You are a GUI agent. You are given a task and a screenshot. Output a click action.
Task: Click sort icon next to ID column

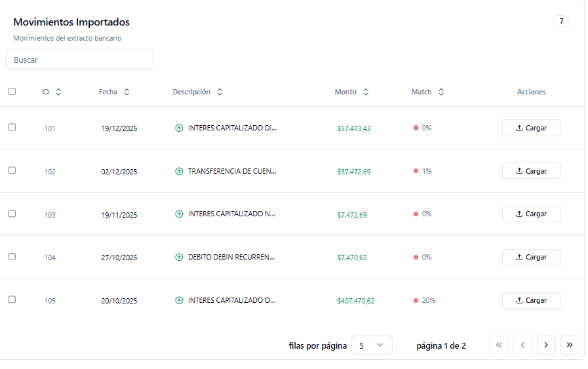coord(58,92)
